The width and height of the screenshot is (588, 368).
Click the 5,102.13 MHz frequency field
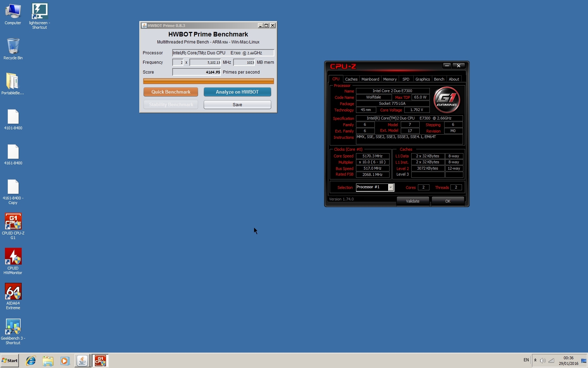pos(205,62)
